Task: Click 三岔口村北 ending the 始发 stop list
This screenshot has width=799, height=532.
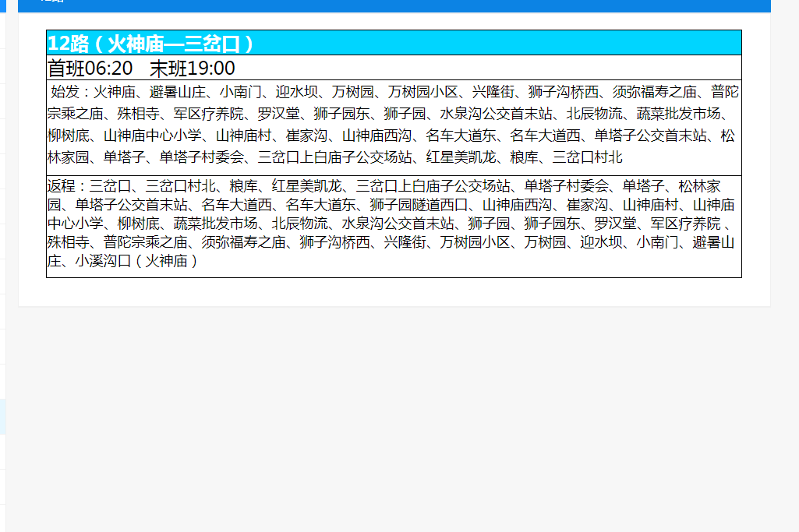Action: [x=588, y=157]
